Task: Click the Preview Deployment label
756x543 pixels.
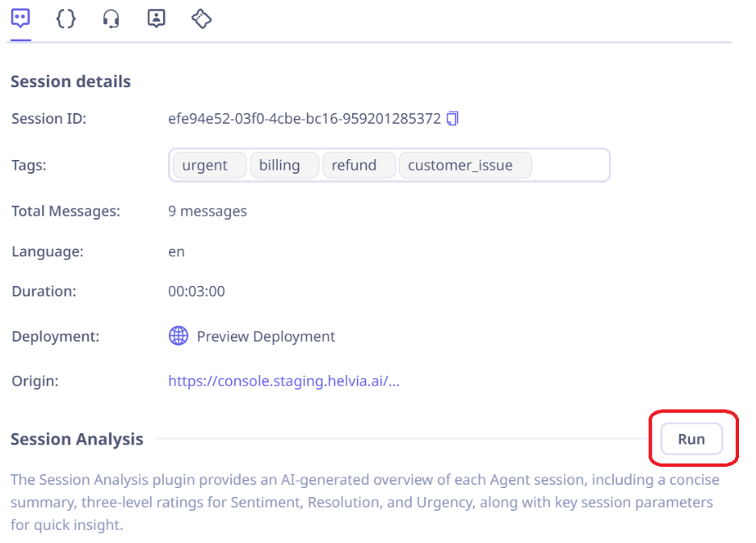Action: (x=266, y=336)
